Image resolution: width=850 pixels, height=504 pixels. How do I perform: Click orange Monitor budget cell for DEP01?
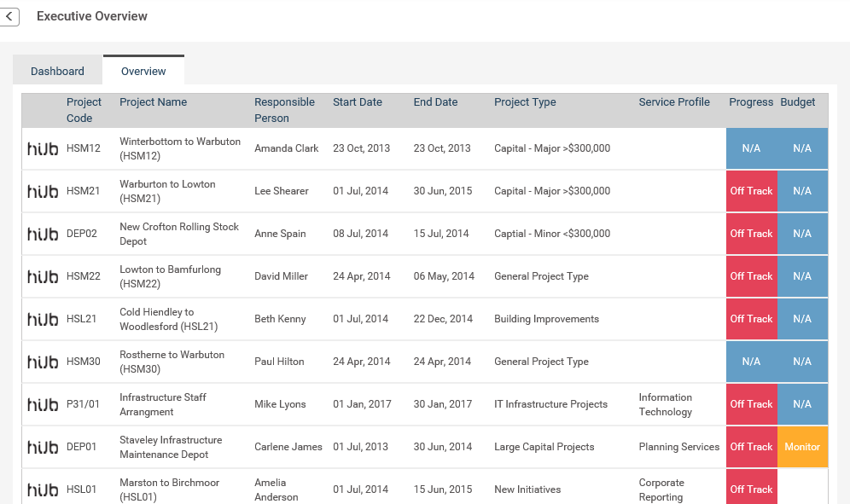pyautogui.click(x=802, y=447)
